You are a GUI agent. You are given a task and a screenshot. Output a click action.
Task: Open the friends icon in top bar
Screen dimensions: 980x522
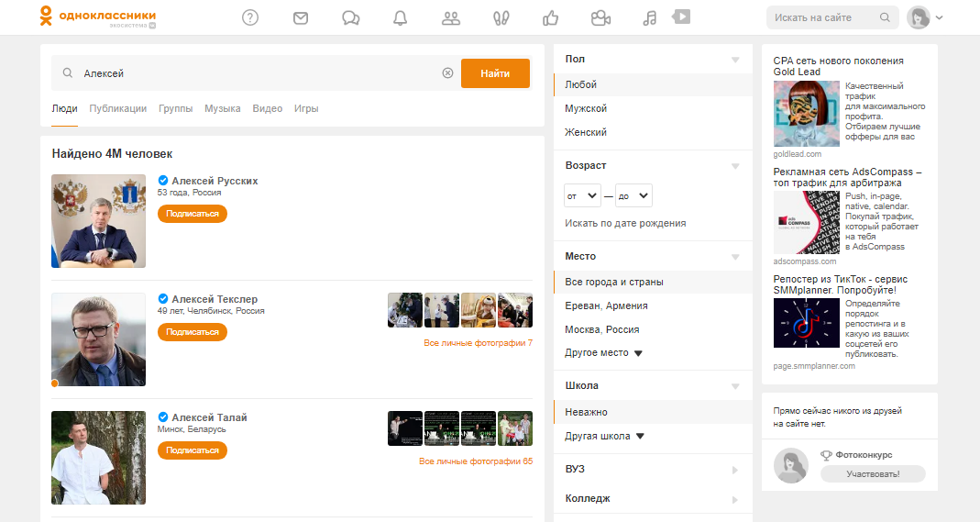pos(450,17)
